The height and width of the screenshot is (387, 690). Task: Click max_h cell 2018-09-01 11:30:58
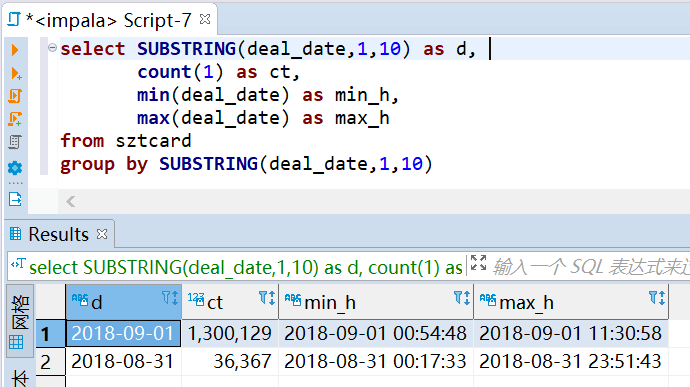571,334
